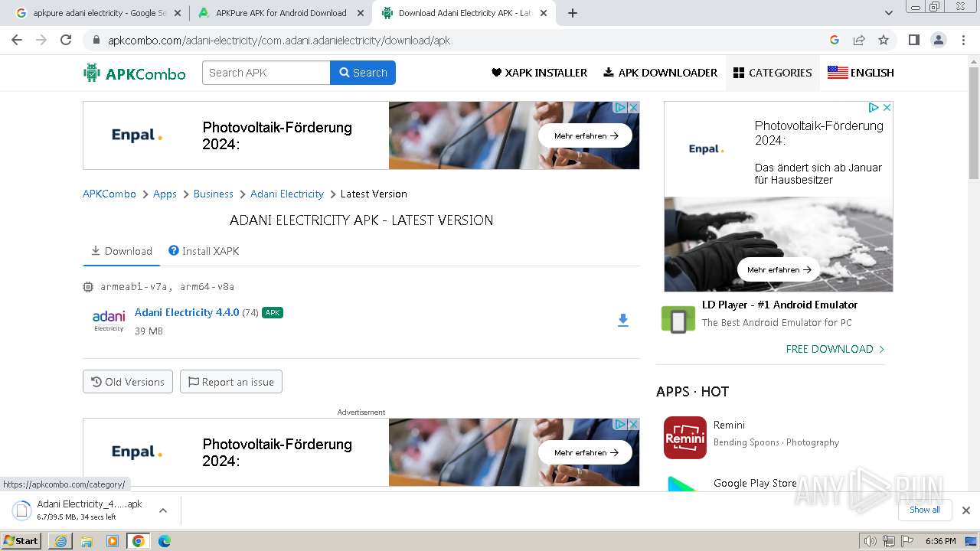The width and height of the screenshot is (980, 551).
Task: Click the browser back arrow
Action: (x=17, y=40)
